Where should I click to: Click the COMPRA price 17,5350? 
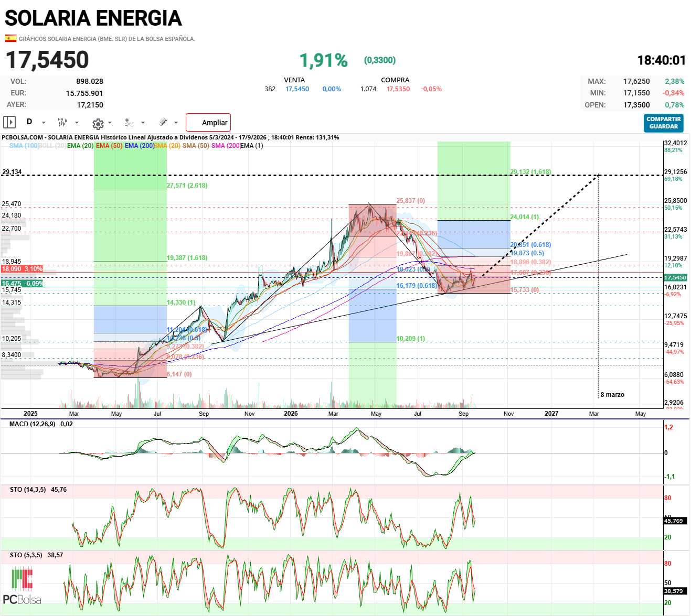tap(398, 89)
